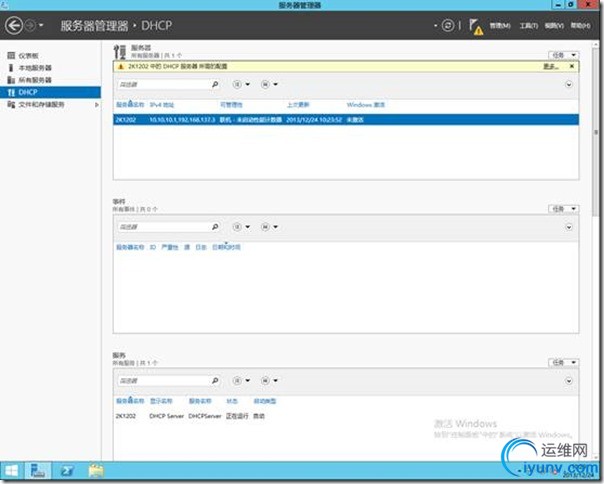Open list options dropdown in 事件 section

241,227
